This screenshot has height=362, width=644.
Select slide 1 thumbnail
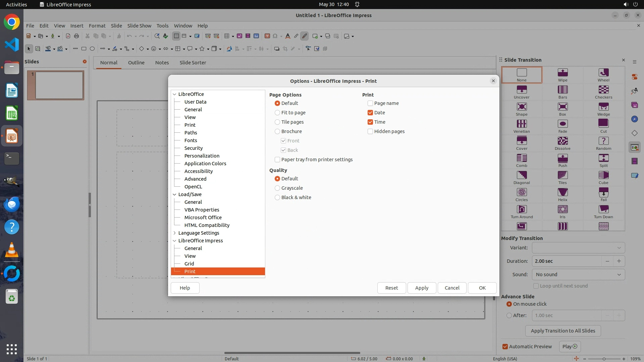click(56, 85)
